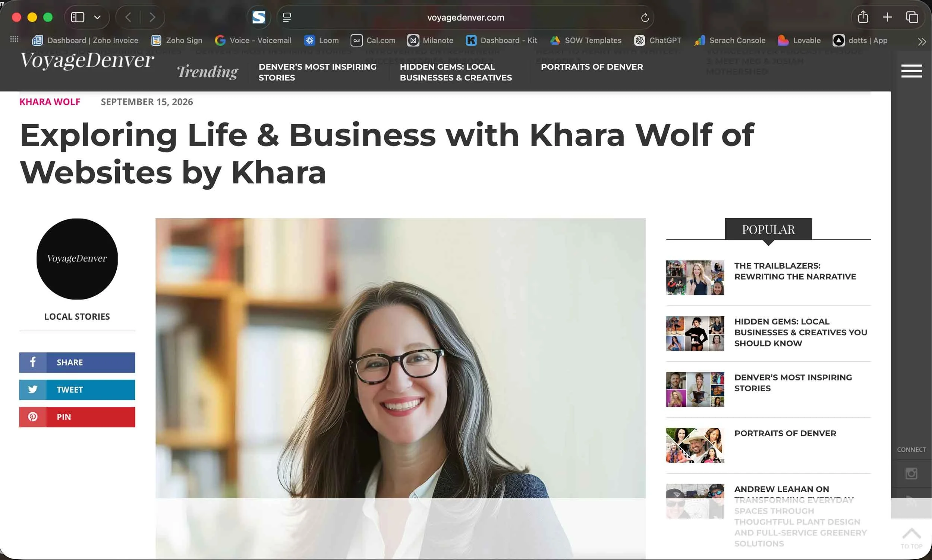Expand the bookmarks overflow double chevron

[x=922, y=41]
